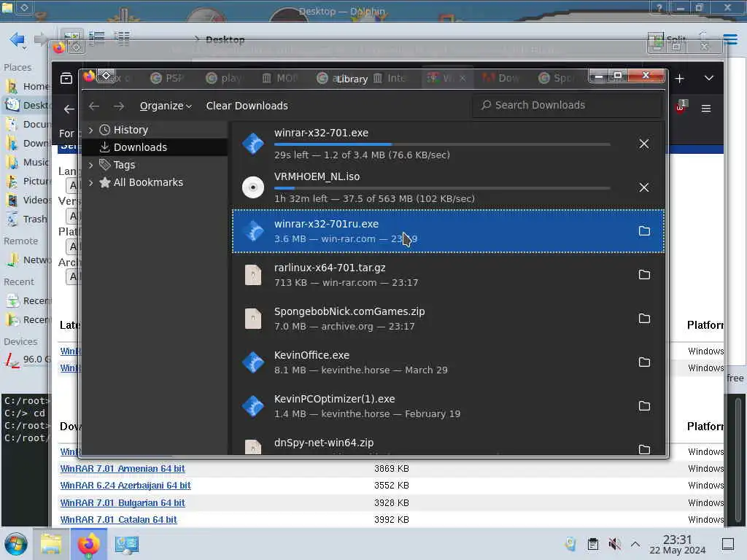Show SpongebobNick.comGames.zip in its folder
Viewport: 747px width, 560px height.
point(644,319)
